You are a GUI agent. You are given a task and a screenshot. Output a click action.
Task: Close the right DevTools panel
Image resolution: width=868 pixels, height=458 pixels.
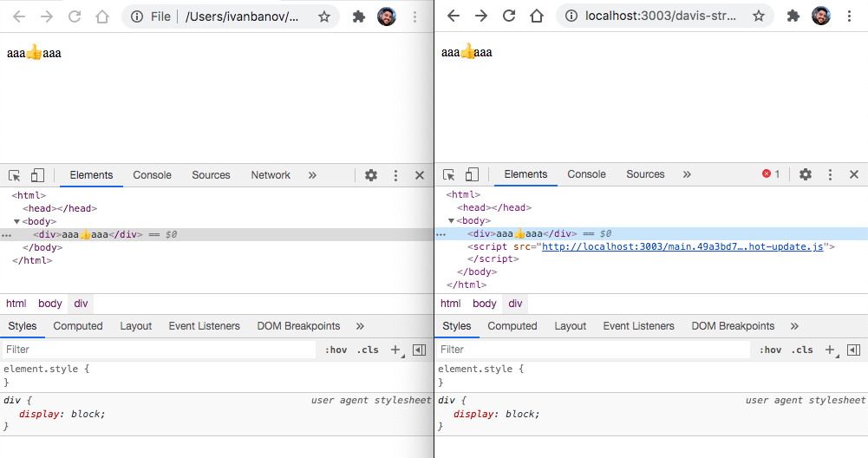[854, 174]
